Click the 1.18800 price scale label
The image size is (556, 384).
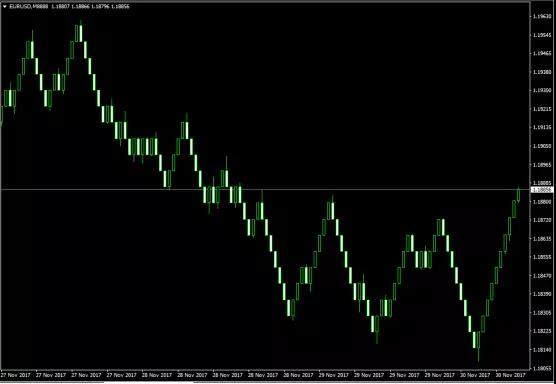[x=543, y=201]
